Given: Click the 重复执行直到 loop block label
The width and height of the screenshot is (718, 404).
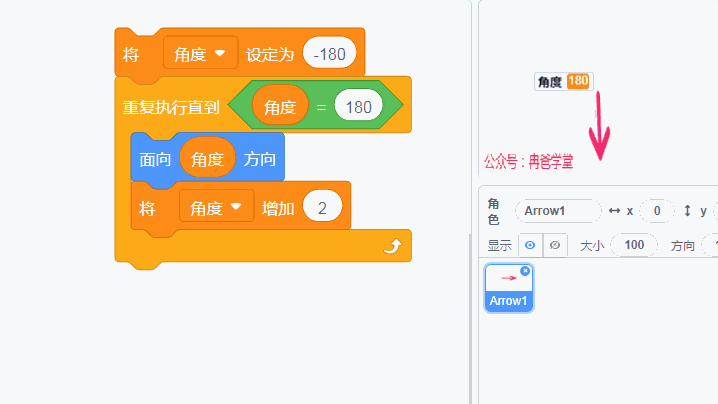Looking at the screenshot, I should tap(171, 107).
